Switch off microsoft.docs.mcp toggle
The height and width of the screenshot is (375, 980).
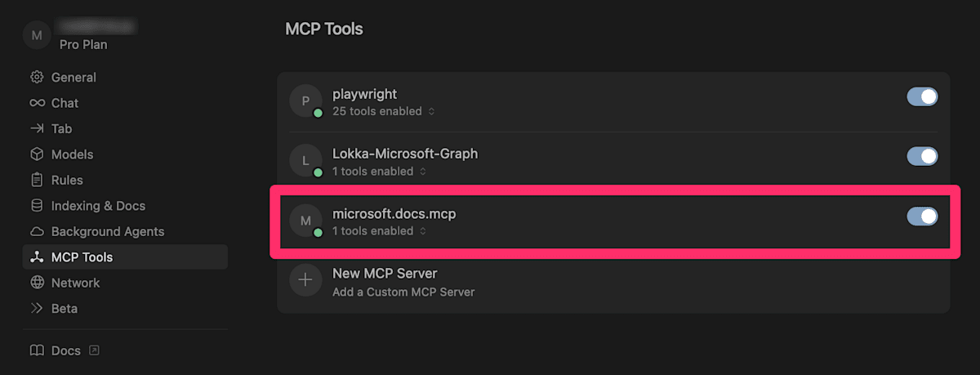(x=922, y=216)
